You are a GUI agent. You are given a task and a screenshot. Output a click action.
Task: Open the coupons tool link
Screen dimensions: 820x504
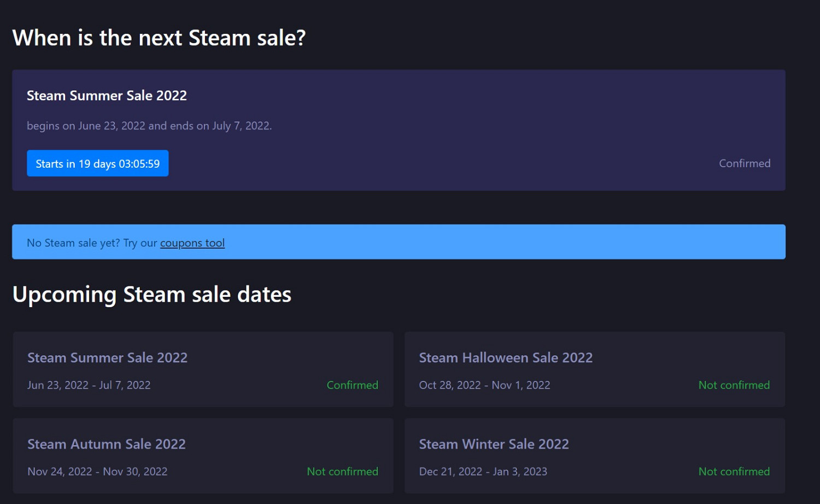tap(192, 243)
